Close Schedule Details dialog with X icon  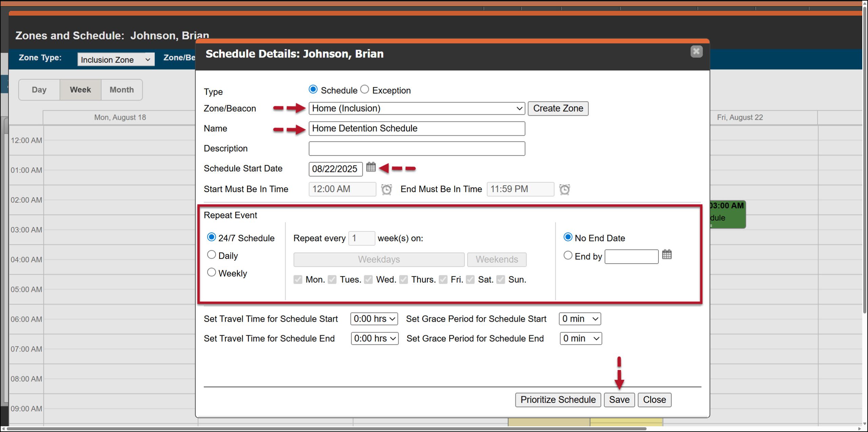point(696,52)
